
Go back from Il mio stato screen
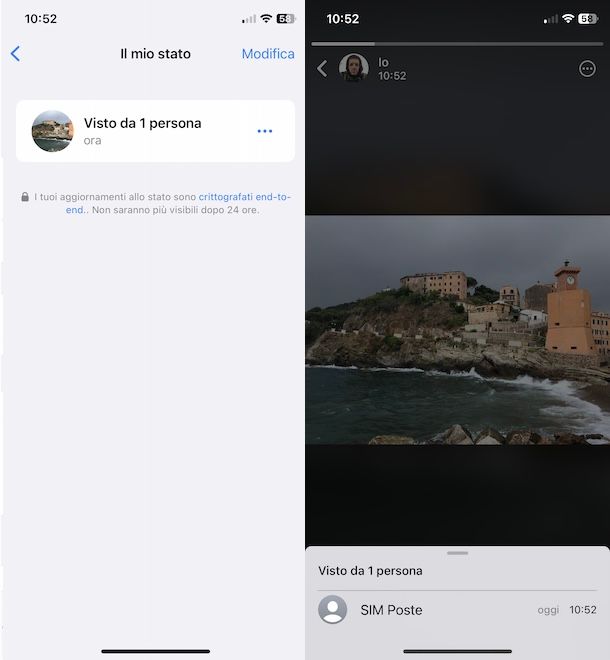[x=16, y=54]
